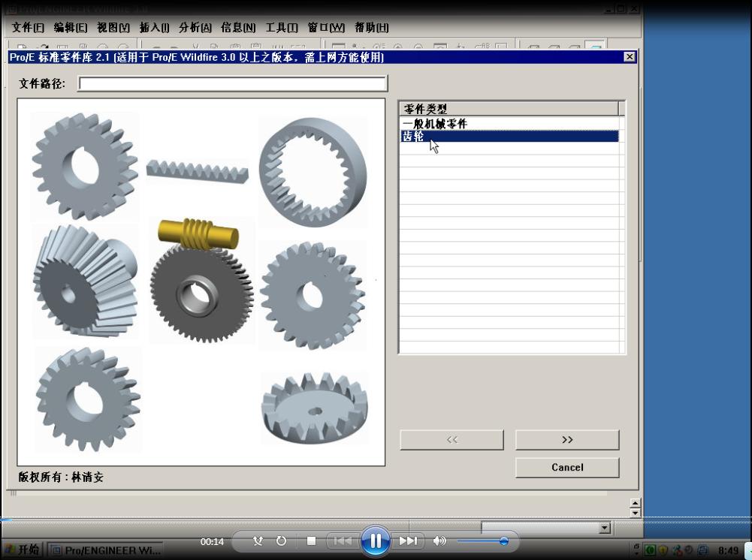Open the 工具(T) menu
Image resolution: width=752 pixels, height=560 pixels.
coord(282,28)
